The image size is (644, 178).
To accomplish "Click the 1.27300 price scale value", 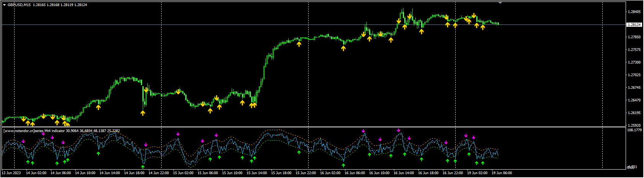I will 634,62.
